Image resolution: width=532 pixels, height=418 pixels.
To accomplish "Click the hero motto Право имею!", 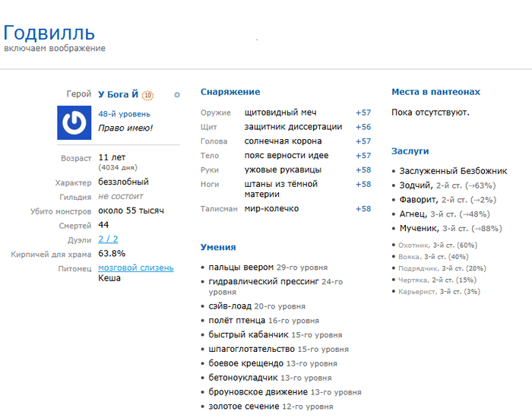I will (x=125, y=128).
